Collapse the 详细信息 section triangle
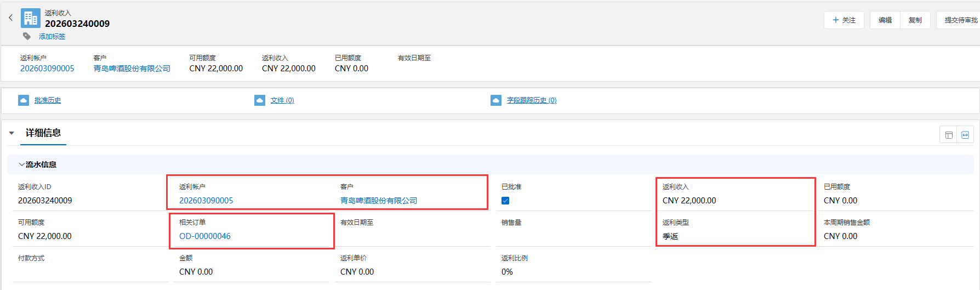The height and width of the screenshot is (290, 980). [x=12, y=133]
